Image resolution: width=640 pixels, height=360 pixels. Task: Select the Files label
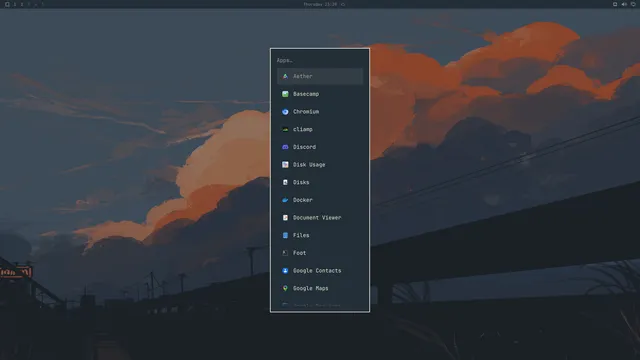click(301, 236)
